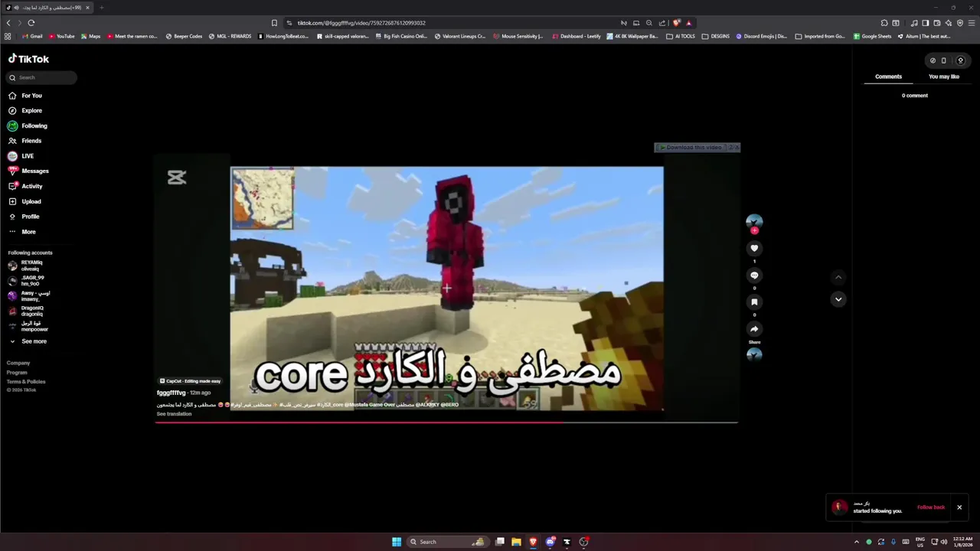Open the More menu in sidebar
Viewport: 980px width, 551px height.
point(22,231)
